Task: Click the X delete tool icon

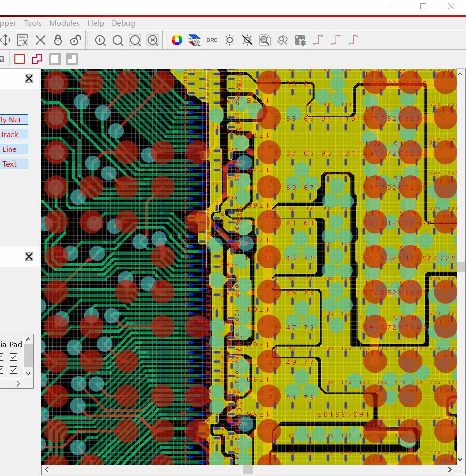Action: pos(40,40)
